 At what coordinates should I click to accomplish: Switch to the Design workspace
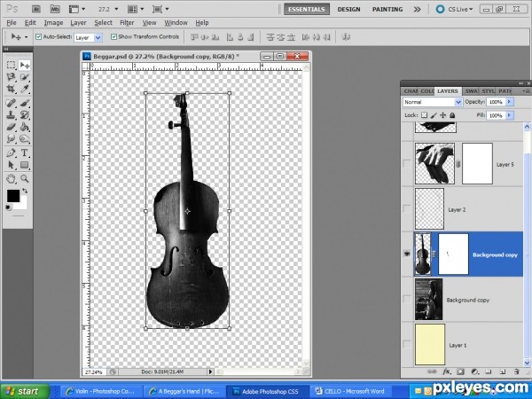coord(348,9)
